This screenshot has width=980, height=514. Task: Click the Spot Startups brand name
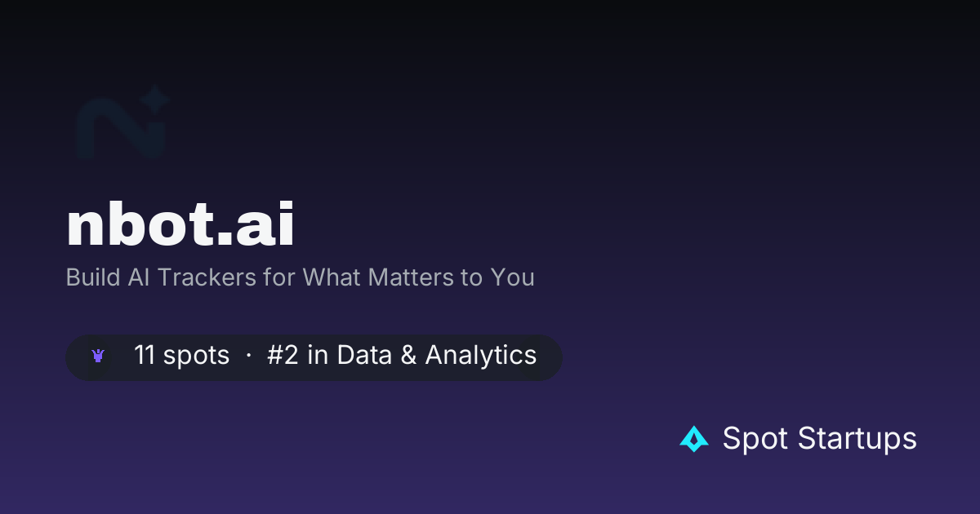(819, 439)
